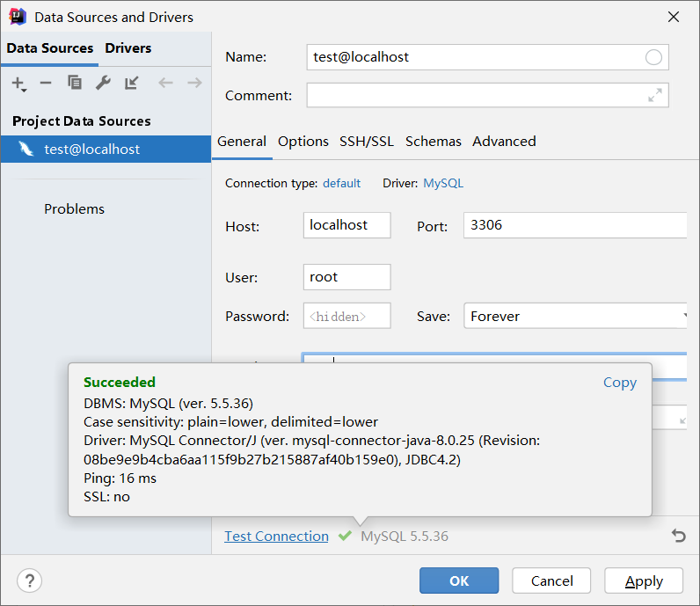700x606 pixels.
Task: Copy the connection test result
Action: (620, 383)
